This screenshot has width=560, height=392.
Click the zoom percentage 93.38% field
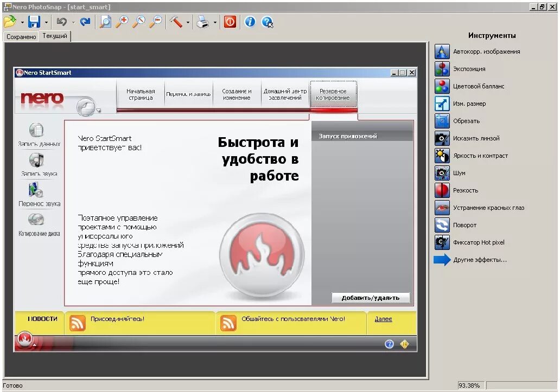pos(470,385)
